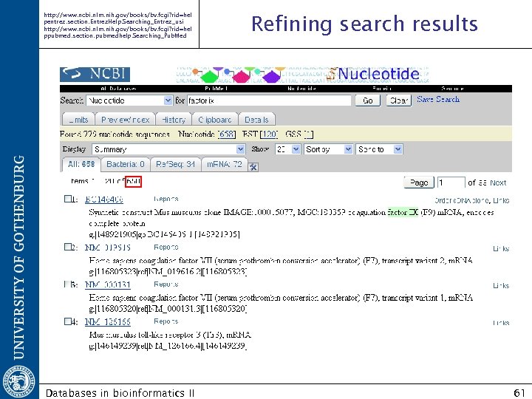Open accession link BC146406
Screen dimensions: 532x399
tap(104, 199)
